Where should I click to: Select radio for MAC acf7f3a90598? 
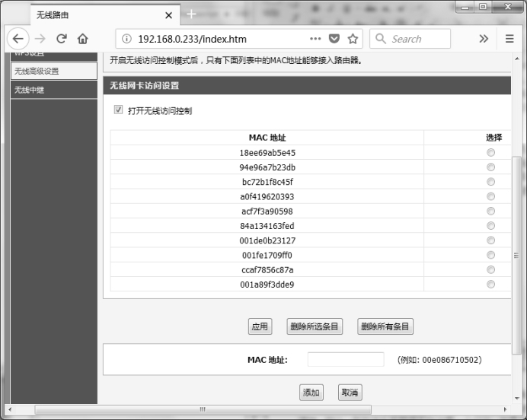point(490,212)
